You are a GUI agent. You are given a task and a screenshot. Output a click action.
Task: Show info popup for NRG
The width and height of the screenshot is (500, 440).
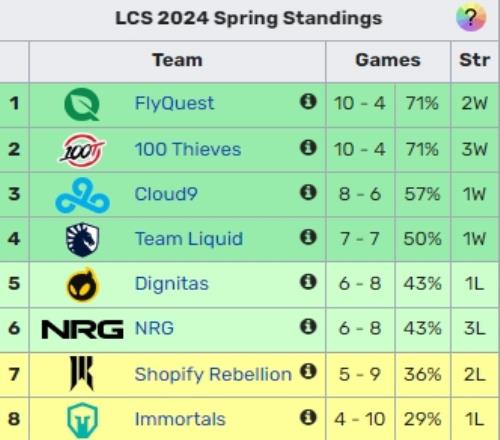pos(308,326)
